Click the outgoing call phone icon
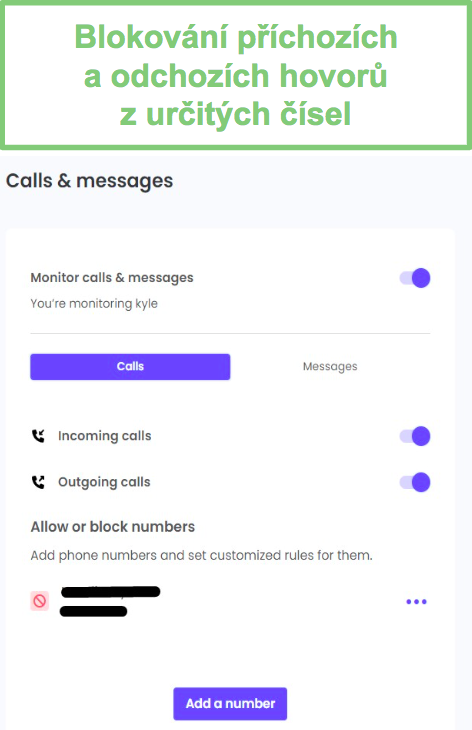The width and height of the screenshot is (472, 730). click(x=38, y=482)
